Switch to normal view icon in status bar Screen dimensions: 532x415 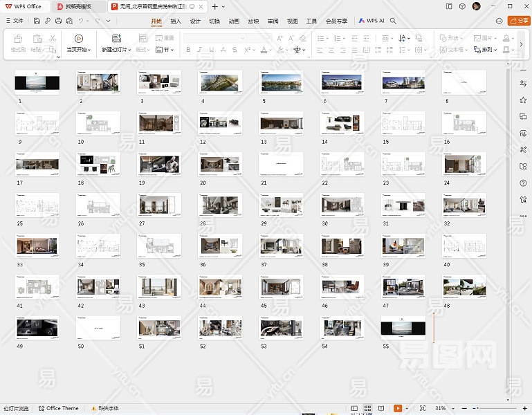click(355, 409)
